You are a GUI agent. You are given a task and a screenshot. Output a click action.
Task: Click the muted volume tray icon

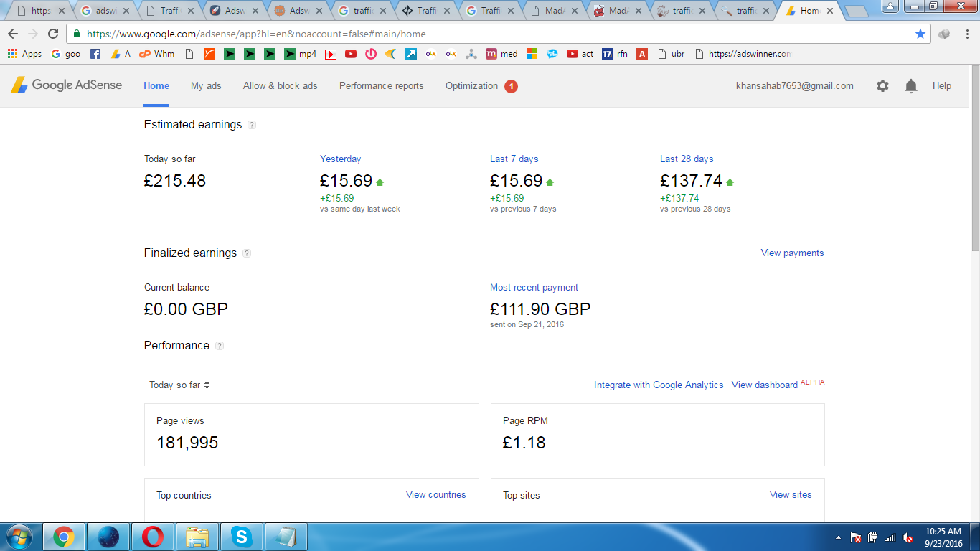point(908,537)
